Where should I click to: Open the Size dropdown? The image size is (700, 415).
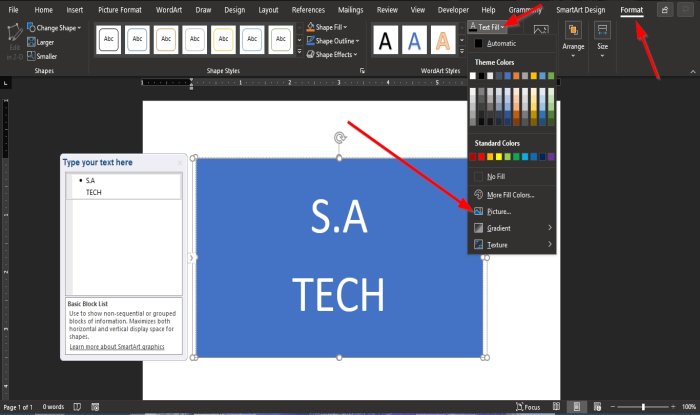click(602, 38)
